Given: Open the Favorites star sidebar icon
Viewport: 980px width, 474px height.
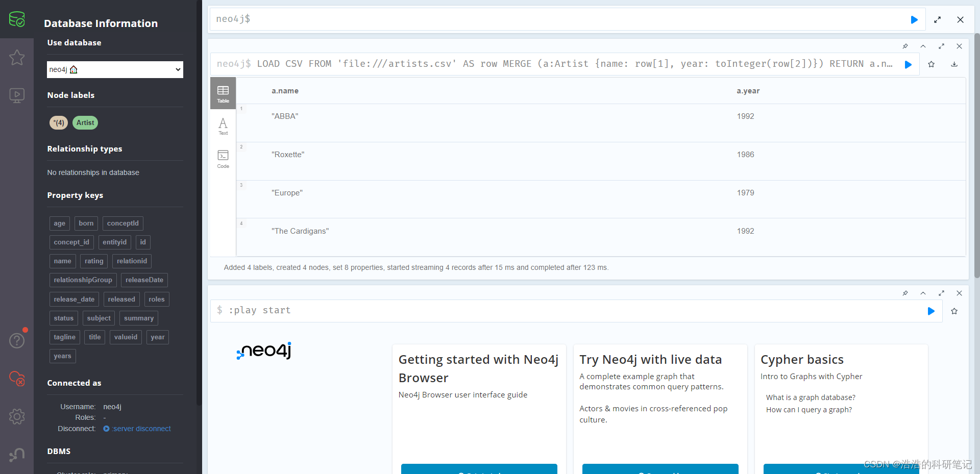Looking at the screenshot, I should (17, 57).
